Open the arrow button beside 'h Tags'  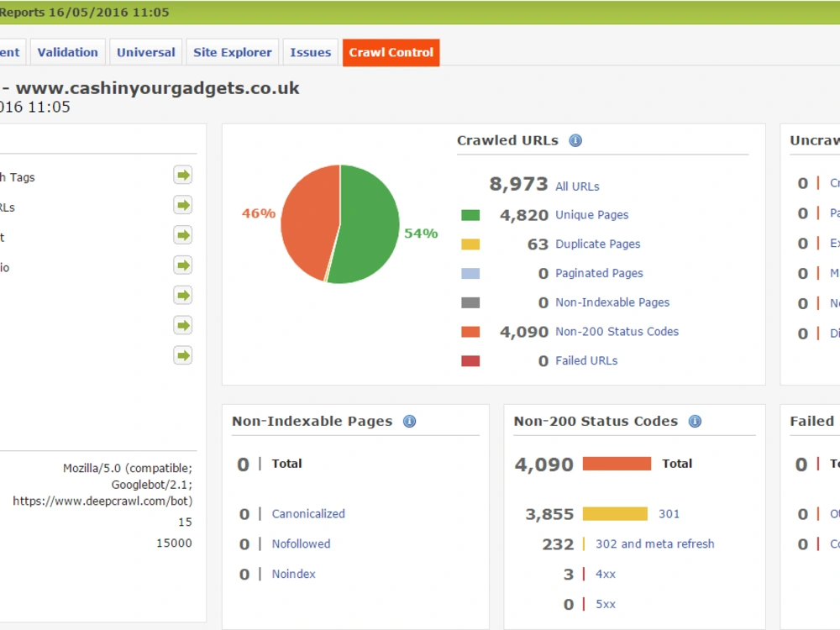[x=182, y=176]
